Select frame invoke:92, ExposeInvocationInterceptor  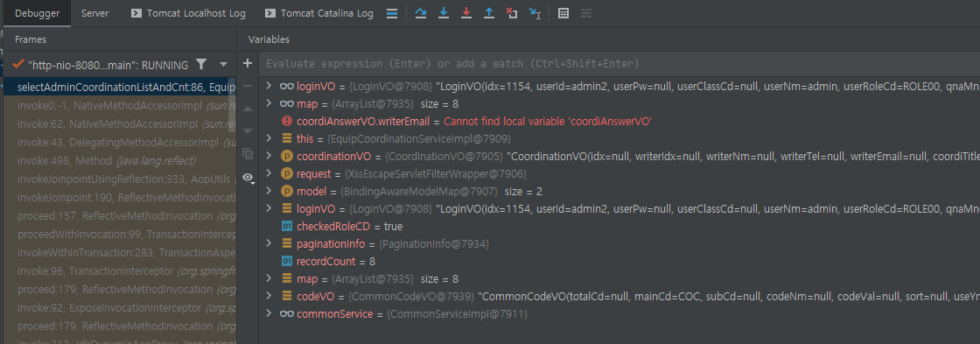coord(119,308)
